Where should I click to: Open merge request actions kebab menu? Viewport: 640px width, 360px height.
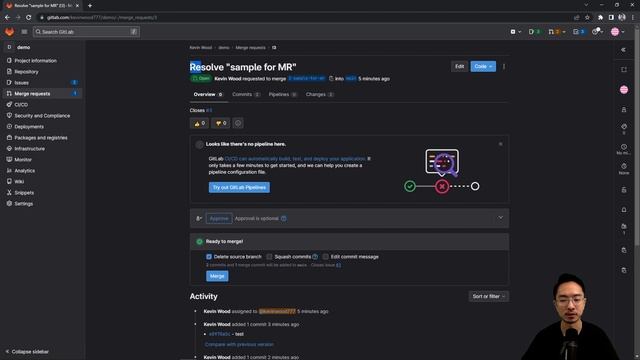(504, 67)
